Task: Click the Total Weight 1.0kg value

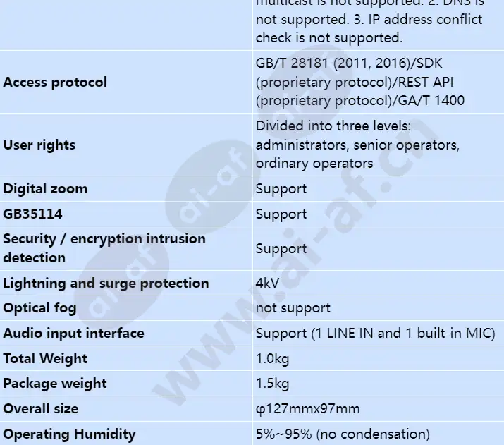Action: 273,358
